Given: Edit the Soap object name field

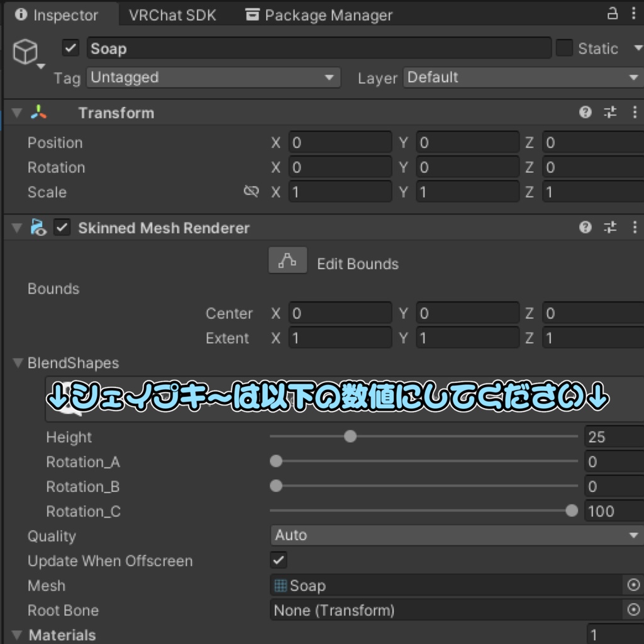Looking at the screenshot, I should point(319,48).
